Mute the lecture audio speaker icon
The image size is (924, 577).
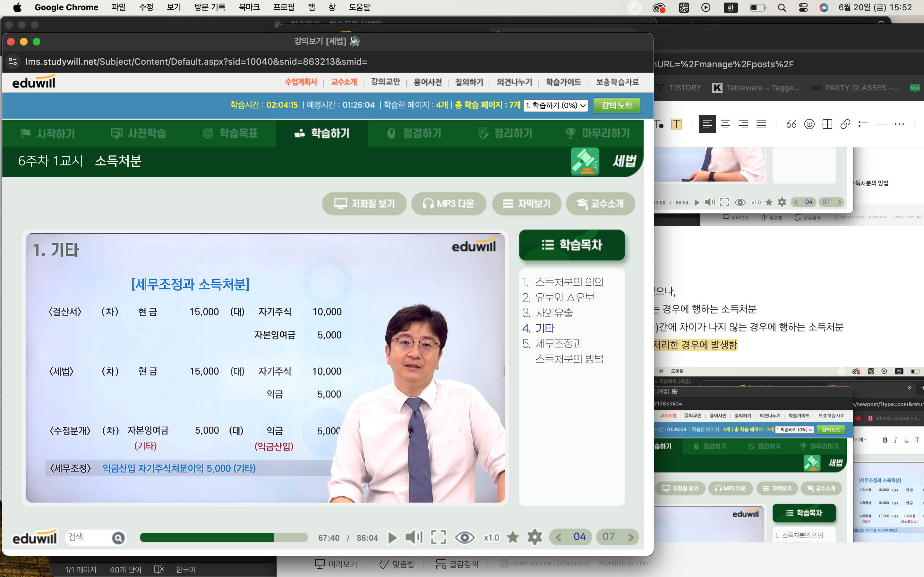tap(414, 537)
